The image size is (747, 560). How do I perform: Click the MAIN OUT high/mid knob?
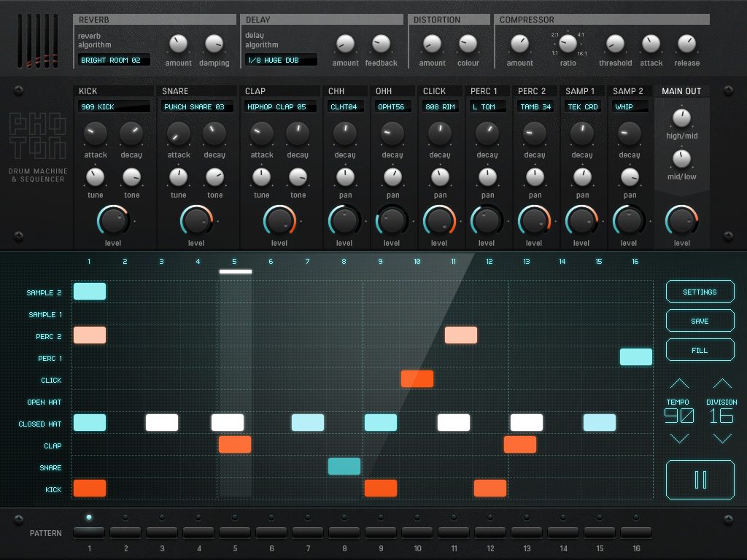click(682, 117)
